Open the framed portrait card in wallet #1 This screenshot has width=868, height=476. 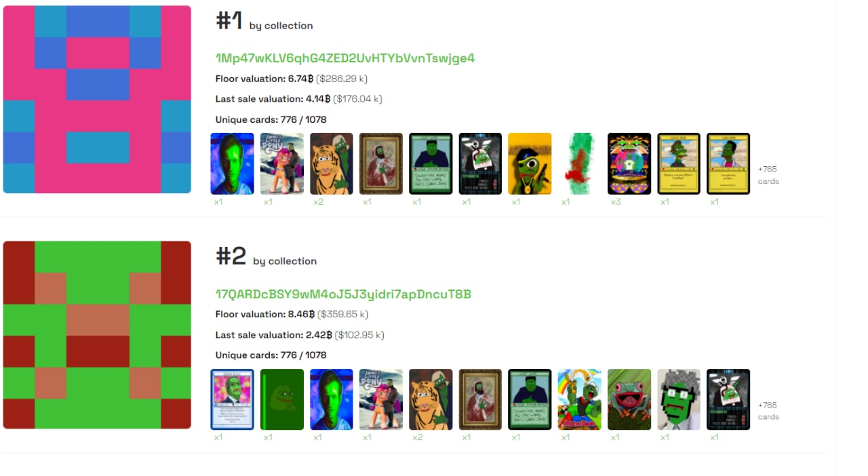(381, 163)
